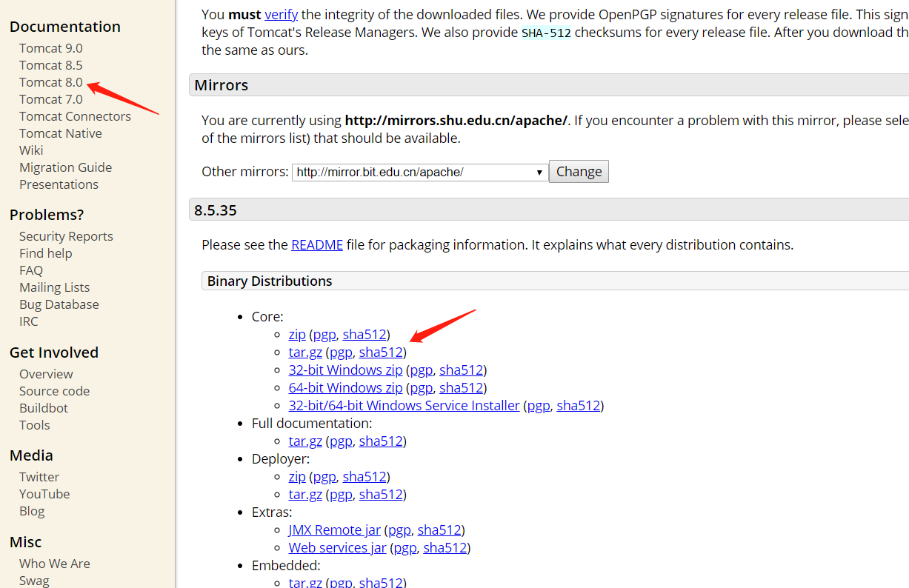The height and width of the screenshot is (588, 909).
Task: Open sha512 for 64-bit Windows zip
Action: click(461, 388)
